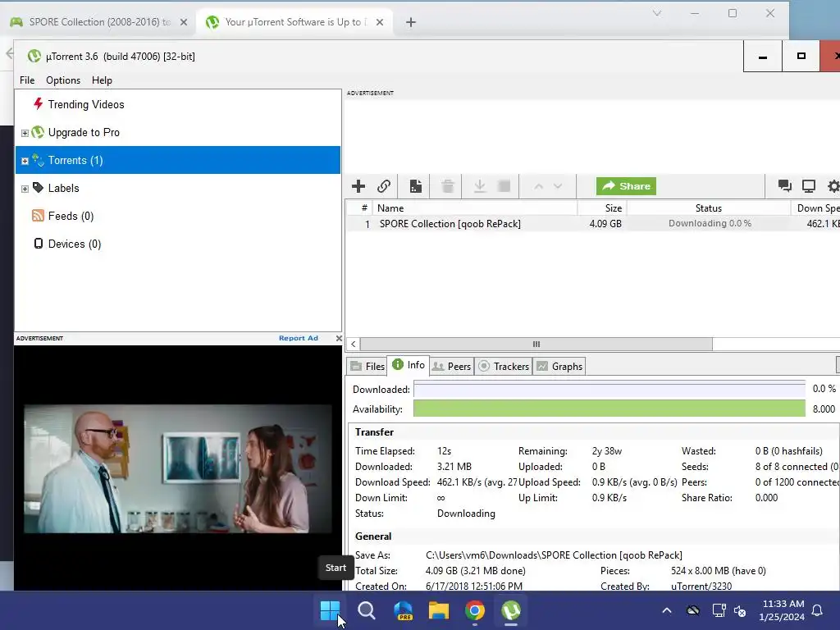This screenshot has height=630, width=840.
Task: Open the Windows Start menu
Action: pos(330,610)
